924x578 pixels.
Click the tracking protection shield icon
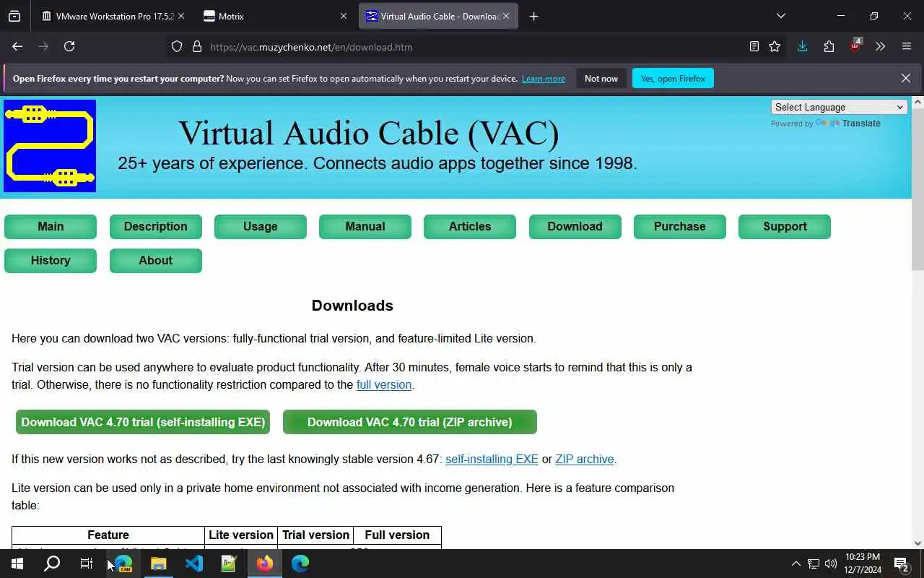point(177,47)
